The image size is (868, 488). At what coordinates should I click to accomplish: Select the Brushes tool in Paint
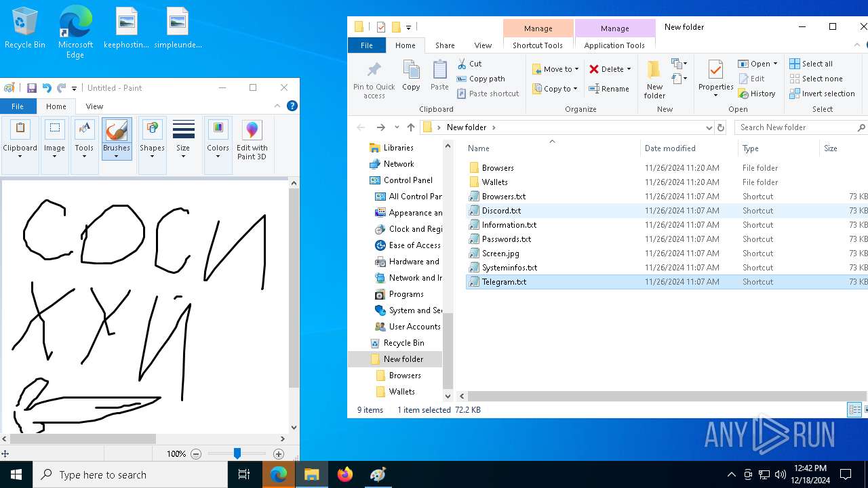pyautogui.click(x=116, y=140)
